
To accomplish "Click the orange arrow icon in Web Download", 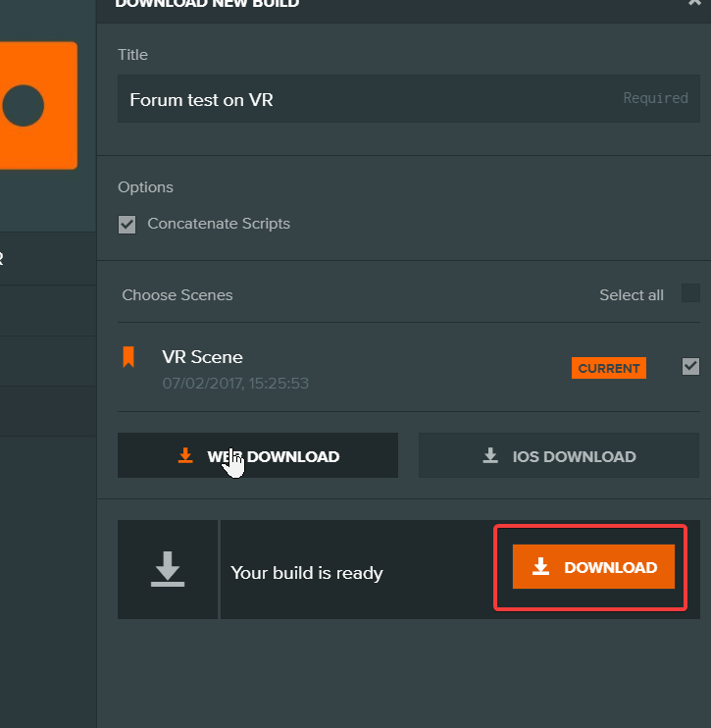I will coord(185,456).
